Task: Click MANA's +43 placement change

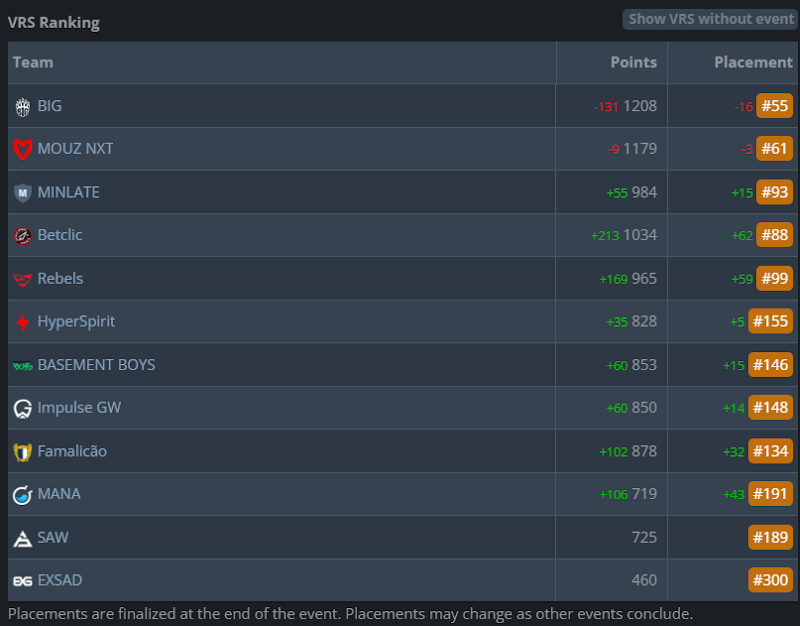Action: 734,494
